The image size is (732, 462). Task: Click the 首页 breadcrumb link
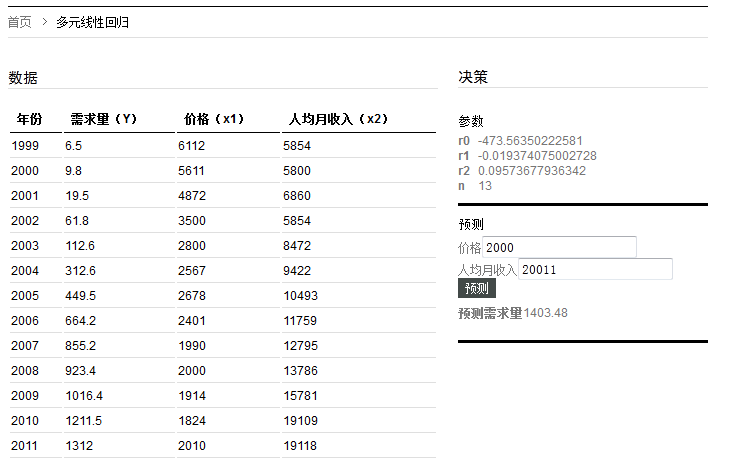coord(20,22)
